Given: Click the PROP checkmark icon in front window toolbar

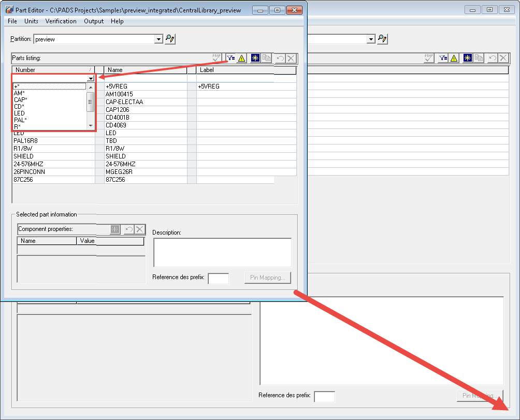Looking at the screenshot, I should (x=216, y=59).
